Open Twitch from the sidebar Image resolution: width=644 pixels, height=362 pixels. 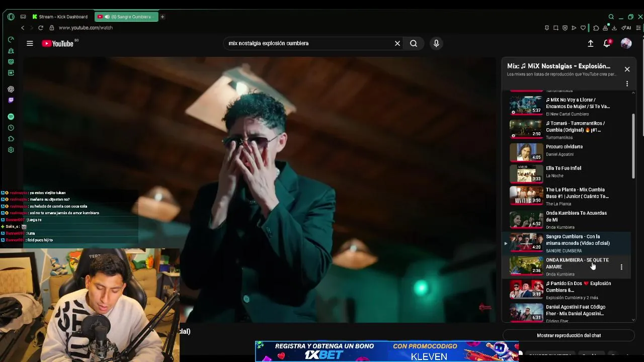click(x=11, y=100)
